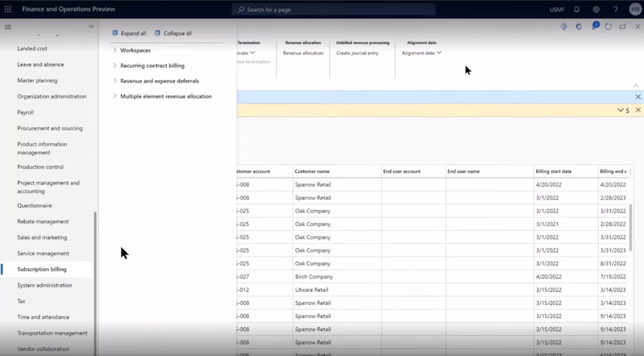This screenshot has width=644, height=356.
Task: Select Organization administration module
Action: (x=52, y=97)
